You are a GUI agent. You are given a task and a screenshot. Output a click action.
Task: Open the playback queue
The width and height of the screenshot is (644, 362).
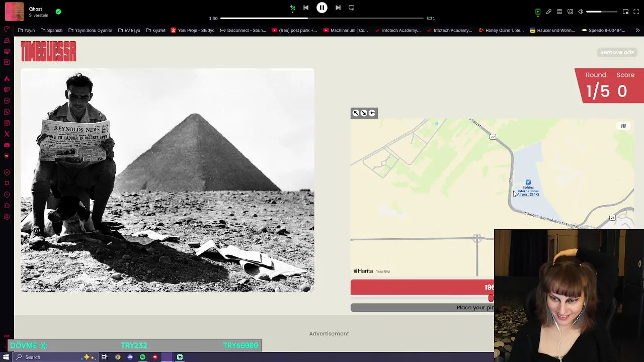[559, 12]
